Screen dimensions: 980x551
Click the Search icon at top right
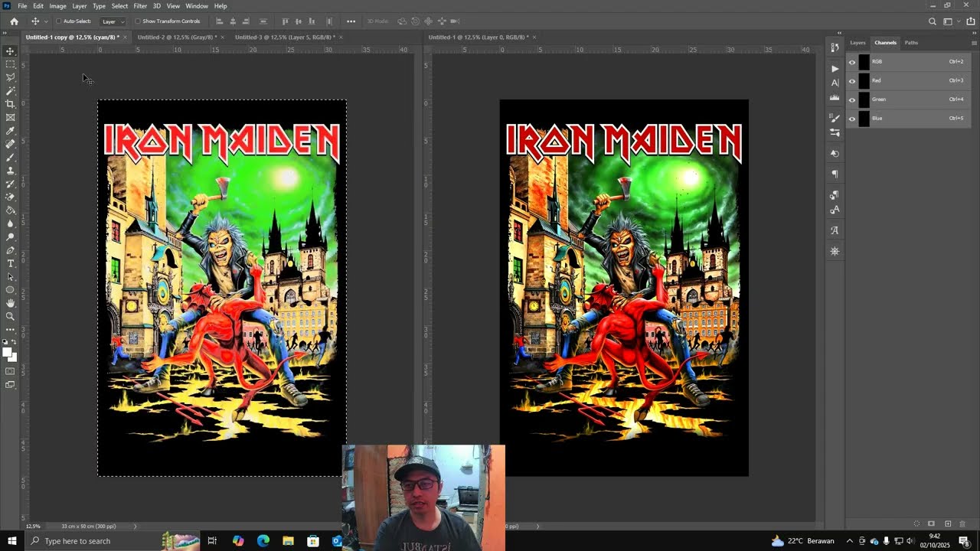coord(932,21)
